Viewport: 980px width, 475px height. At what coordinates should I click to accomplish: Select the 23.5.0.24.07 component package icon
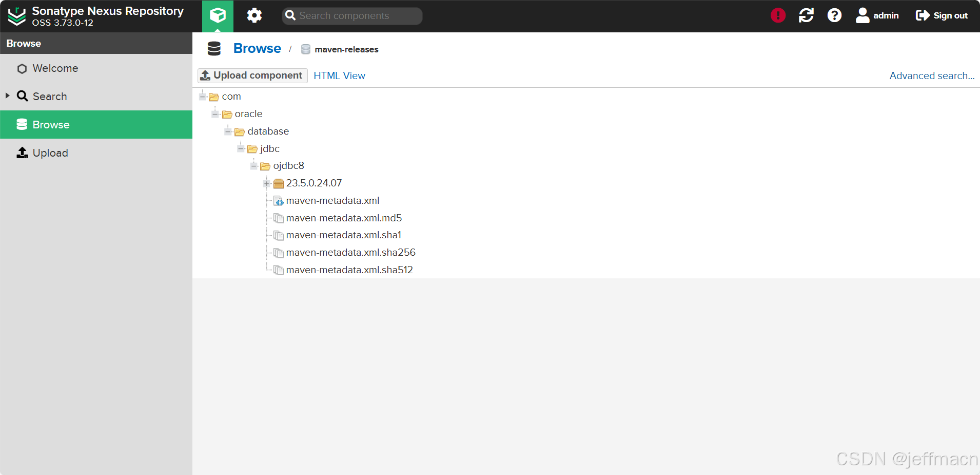279,183
